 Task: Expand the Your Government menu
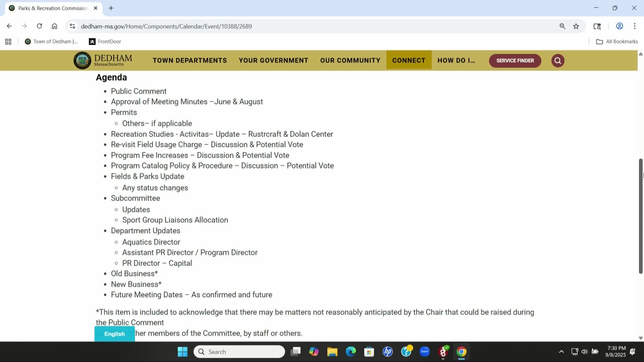click(273, 61)
